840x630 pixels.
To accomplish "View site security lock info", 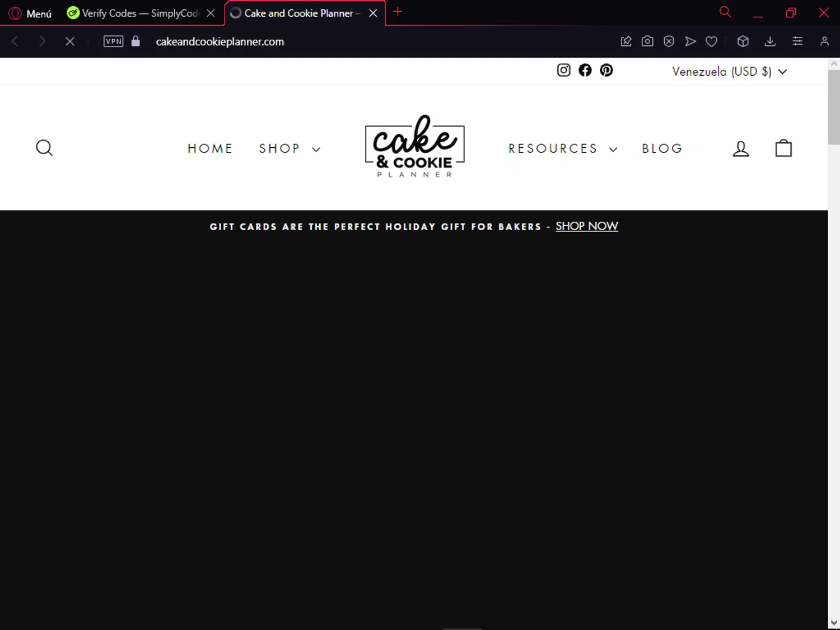I will click(136, 41).
